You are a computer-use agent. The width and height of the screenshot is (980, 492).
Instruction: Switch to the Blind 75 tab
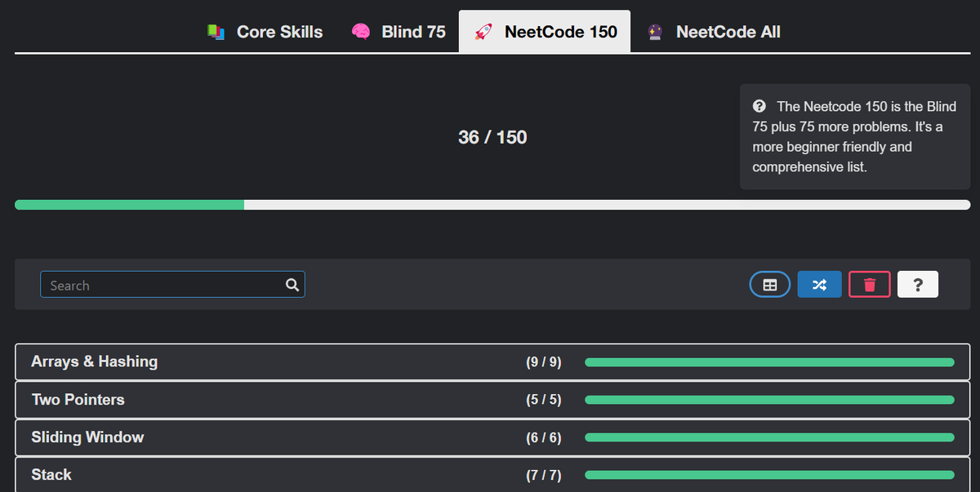point(399,32)
